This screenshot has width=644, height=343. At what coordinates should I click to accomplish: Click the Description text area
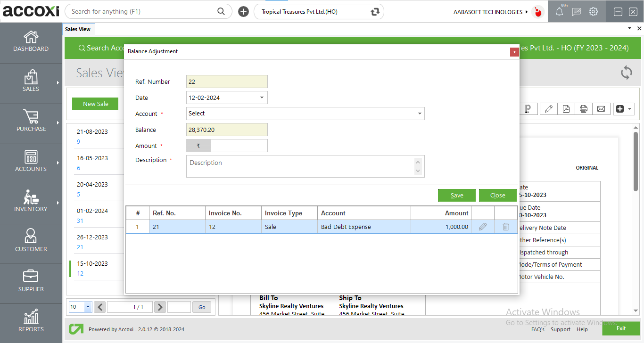tap(300, 166)
